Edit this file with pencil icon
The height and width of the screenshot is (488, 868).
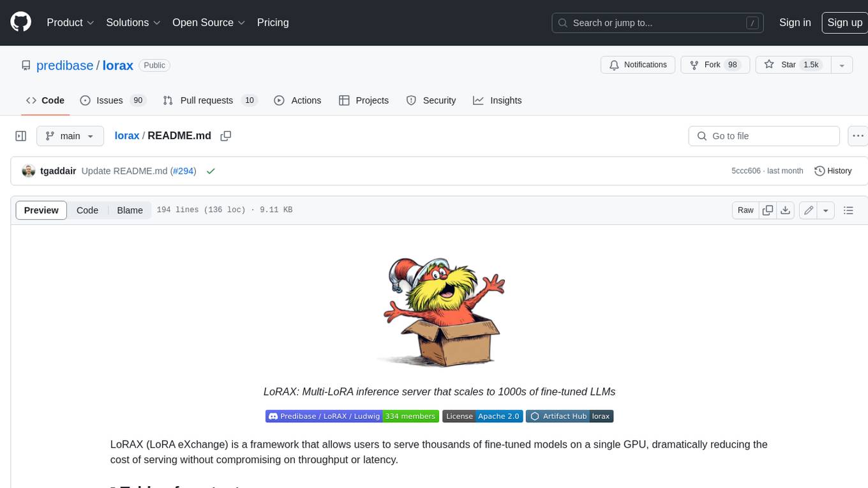(809, 210)
